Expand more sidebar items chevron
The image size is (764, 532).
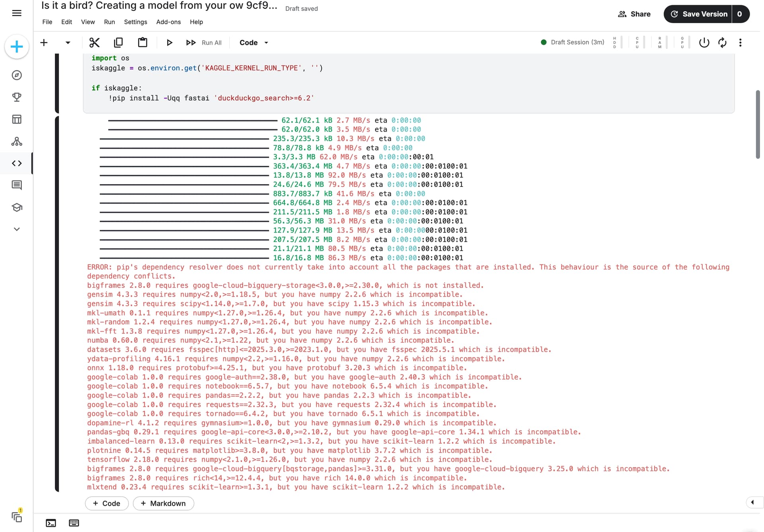17,229
